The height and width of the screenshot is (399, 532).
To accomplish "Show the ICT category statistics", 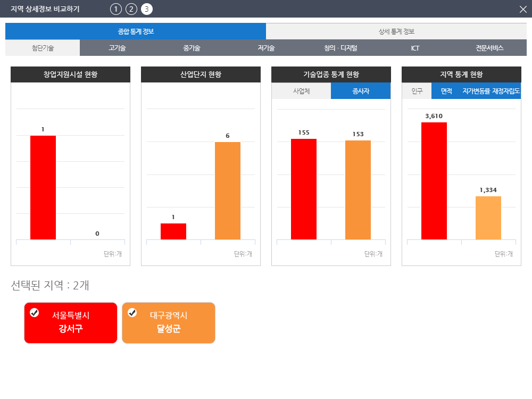I will (415, 48).
